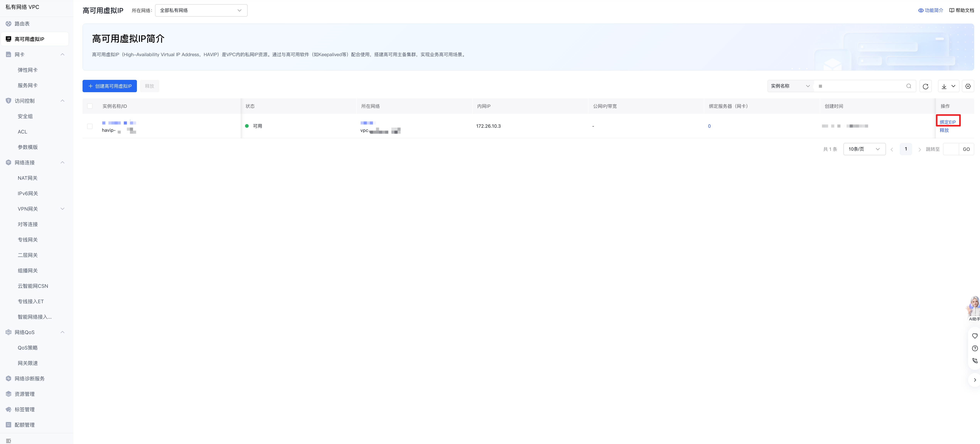Screen dimensions: 980x444
Task: Open the table column settings gear
Action: click(968, 86)
